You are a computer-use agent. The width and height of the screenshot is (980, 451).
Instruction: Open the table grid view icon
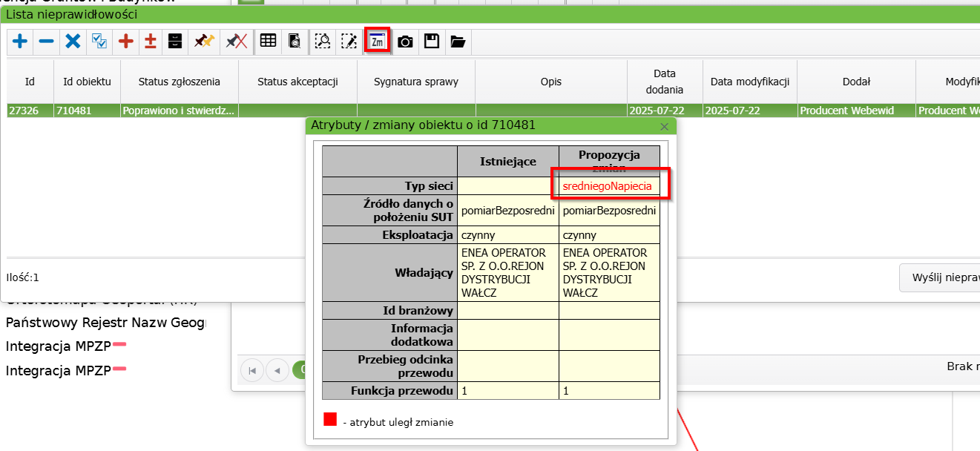(x=268, y=42)
